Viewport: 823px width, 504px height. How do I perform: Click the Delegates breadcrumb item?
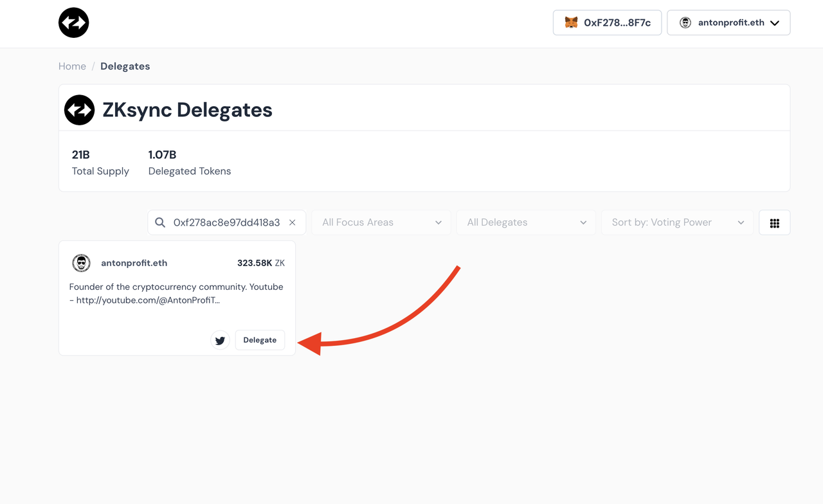tap(125, 66)
